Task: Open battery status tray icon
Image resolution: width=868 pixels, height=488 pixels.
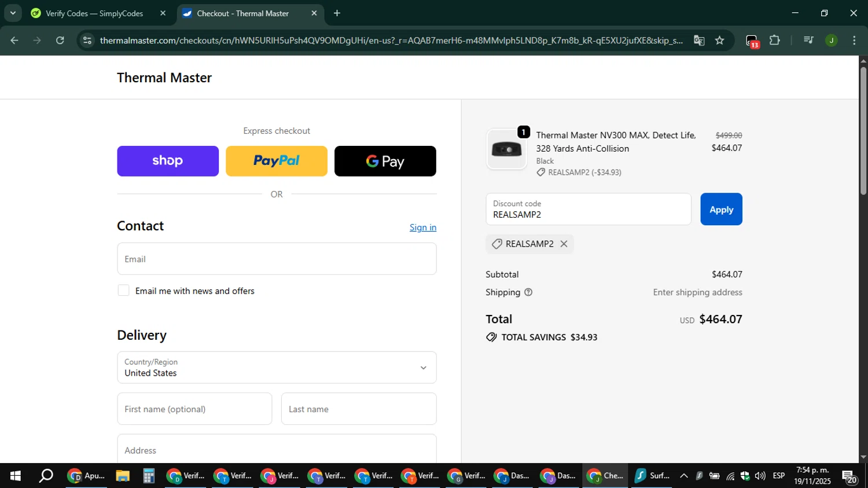Action: coord(715,476)
